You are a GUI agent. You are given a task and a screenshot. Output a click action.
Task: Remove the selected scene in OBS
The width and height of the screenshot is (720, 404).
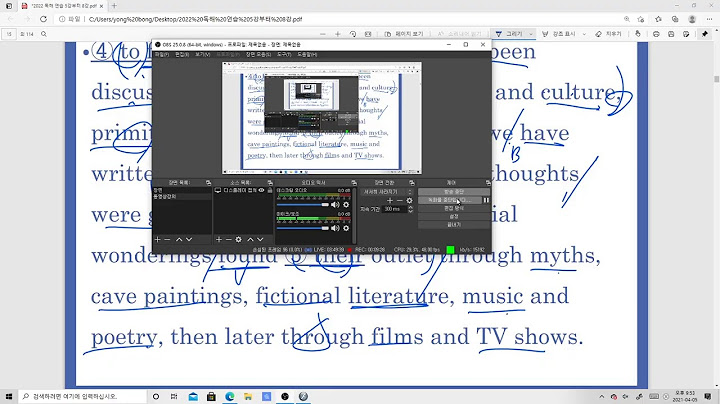(167, 239)
